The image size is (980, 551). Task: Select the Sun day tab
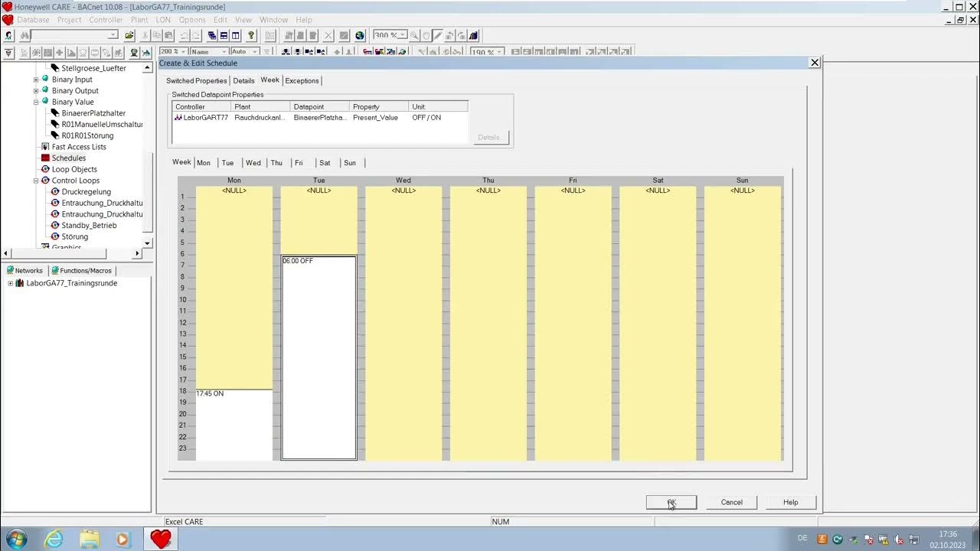click(x=350, y=163)
